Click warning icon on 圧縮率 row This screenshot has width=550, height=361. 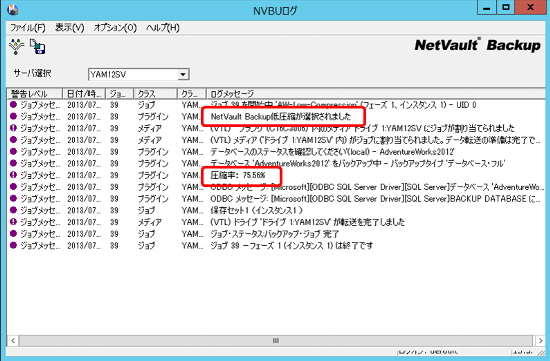pyautogui.click(x=13, y=175)
